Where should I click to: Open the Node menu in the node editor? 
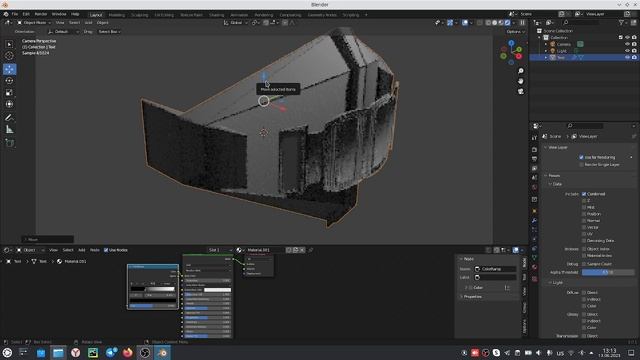pyautogui.click(x=95, y=250)
